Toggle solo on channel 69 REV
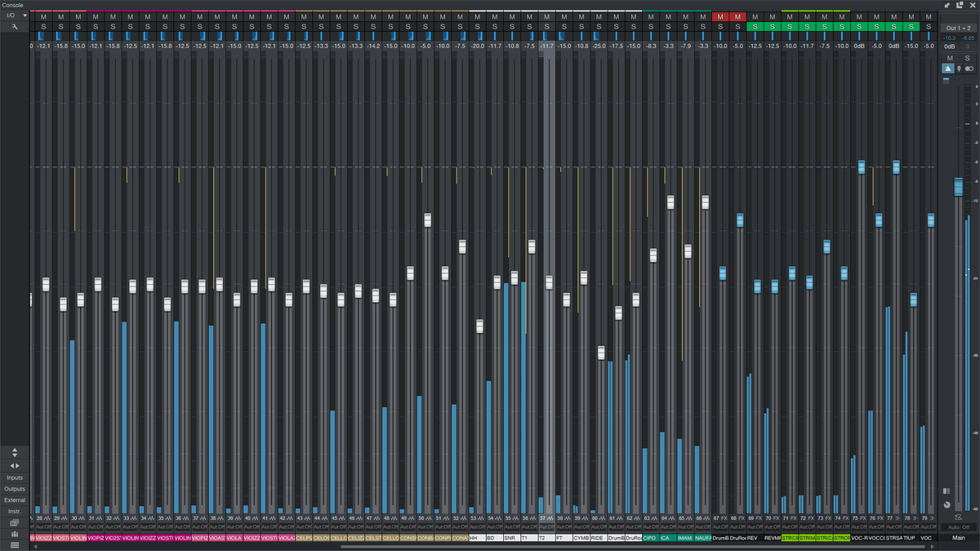This screenshot has height=551, width=980. click(755, 27)
